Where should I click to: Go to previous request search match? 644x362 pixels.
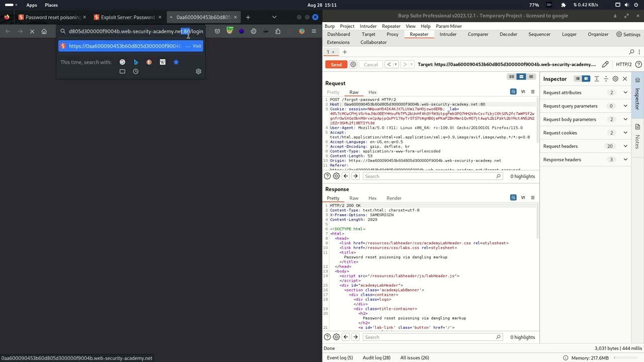pos(346,176)
